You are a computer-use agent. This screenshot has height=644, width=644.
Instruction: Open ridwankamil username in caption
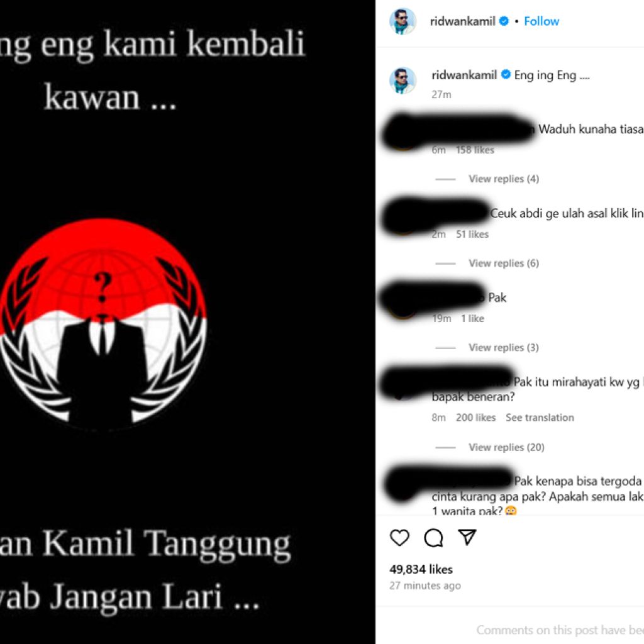tap(464, 75)
